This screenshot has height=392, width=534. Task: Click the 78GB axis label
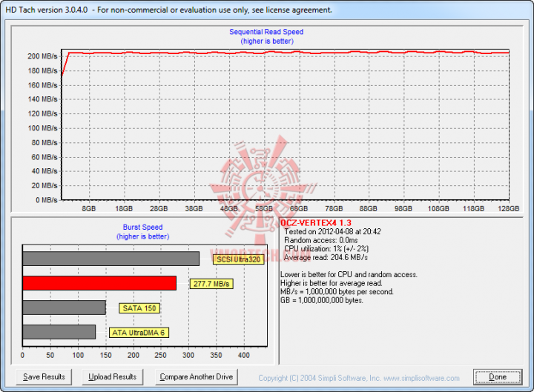click(x=334, y=208)
